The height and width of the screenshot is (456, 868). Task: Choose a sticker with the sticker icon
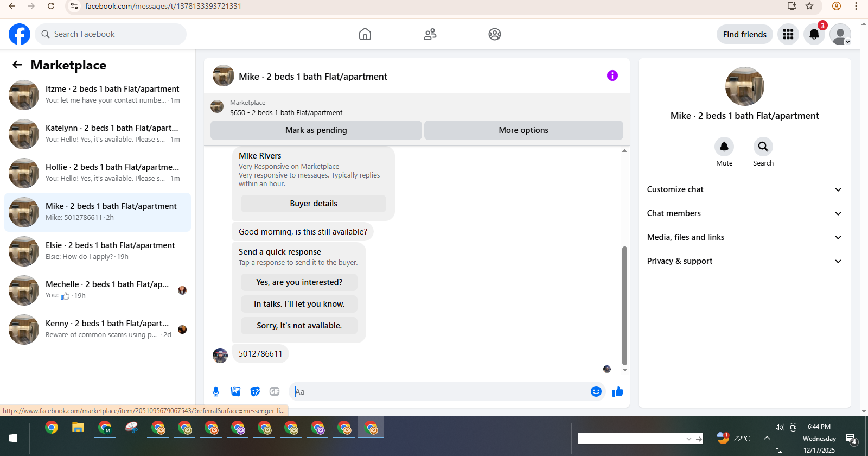pyautogui.click(x=255, y=391)
